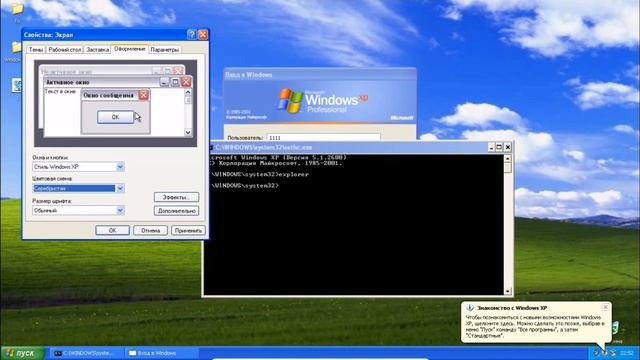
Task: Close the command prompt window
Action: (508, 147)
